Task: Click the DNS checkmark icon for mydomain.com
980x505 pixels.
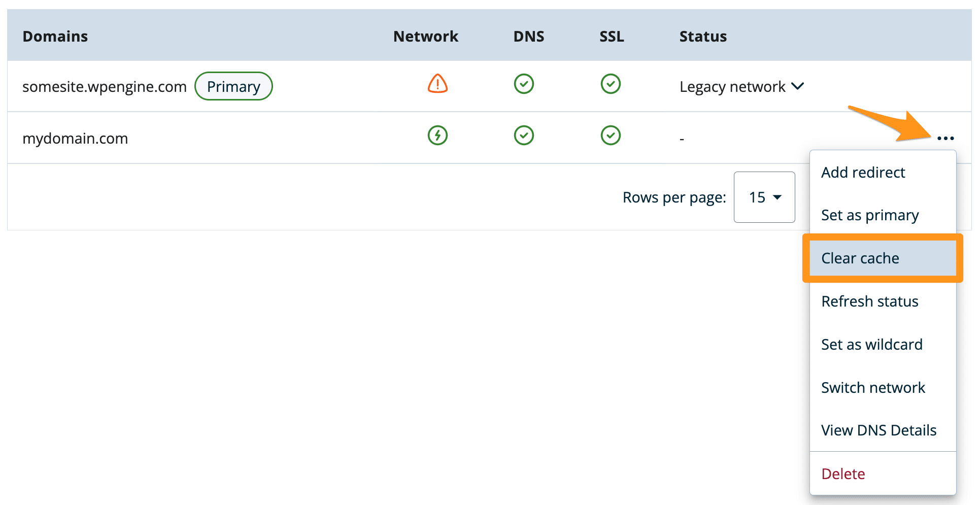Action: pos(524,136)
